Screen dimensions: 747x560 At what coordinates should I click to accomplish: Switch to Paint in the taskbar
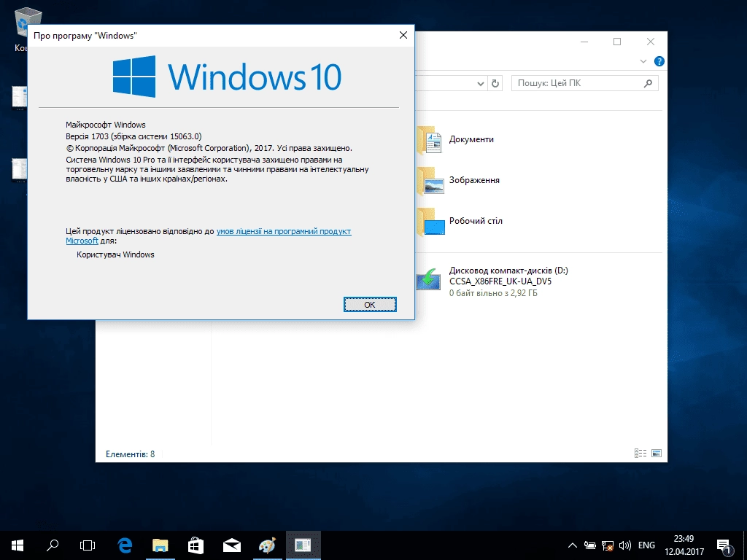point(267,545)
